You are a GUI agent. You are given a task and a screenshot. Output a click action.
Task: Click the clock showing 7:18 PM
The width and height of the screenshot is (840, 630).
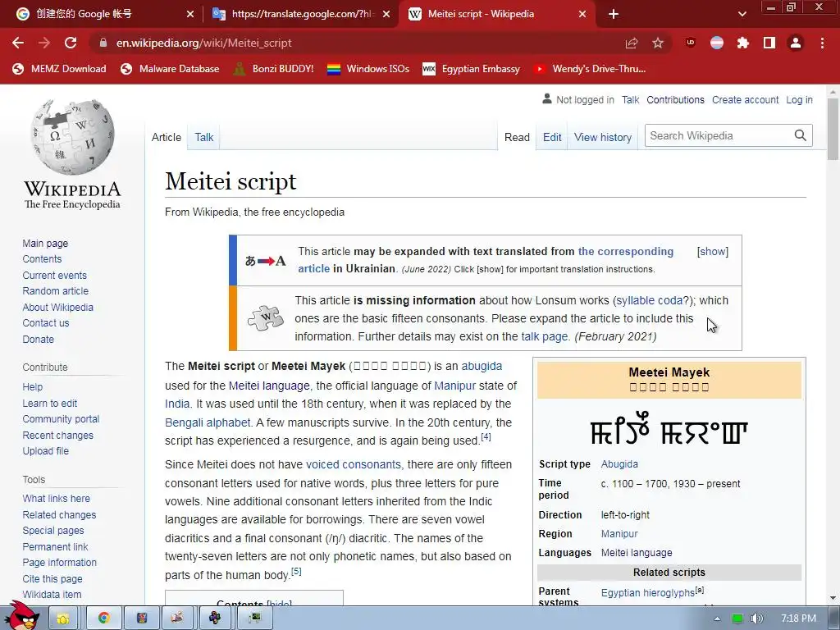tap(798, 619)
